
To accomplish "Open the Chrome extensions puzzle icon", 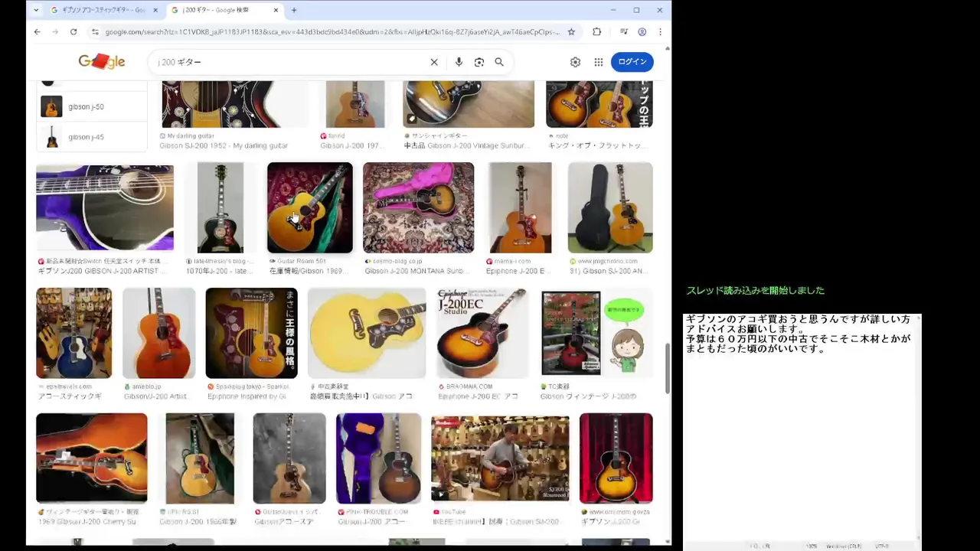I will (597, 31).
